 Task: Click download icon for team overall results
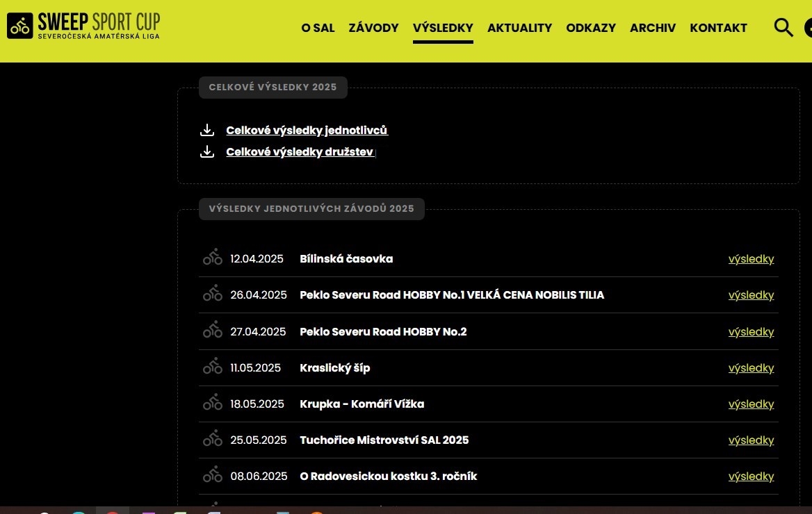207,152
